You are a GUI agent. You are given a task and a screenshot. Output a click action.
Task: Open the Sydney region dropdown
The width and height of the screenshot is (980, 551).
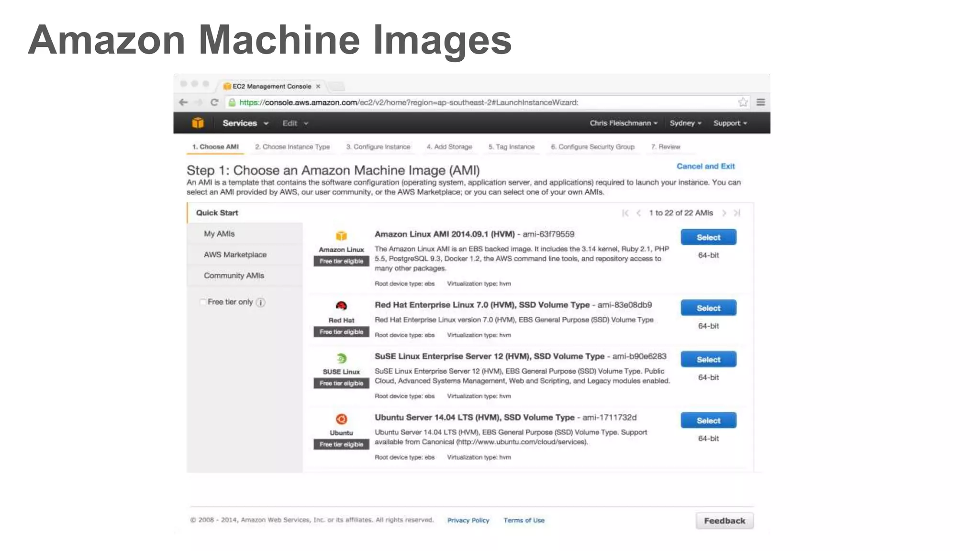(686, 123)
